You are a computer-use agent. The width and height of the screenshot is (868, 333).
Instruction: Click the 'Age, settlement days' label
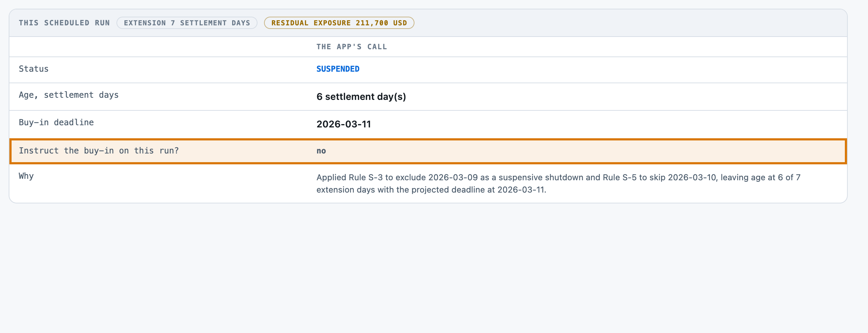69,95
